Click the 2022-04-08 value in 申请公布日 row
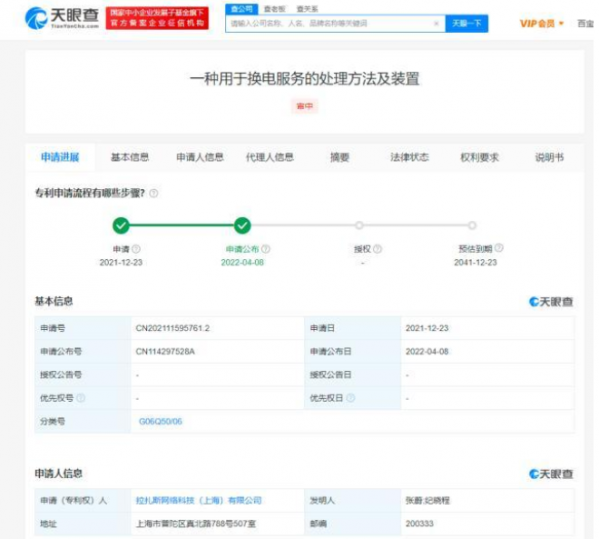Screen dimensions: 599x539 tap(427, 351)
